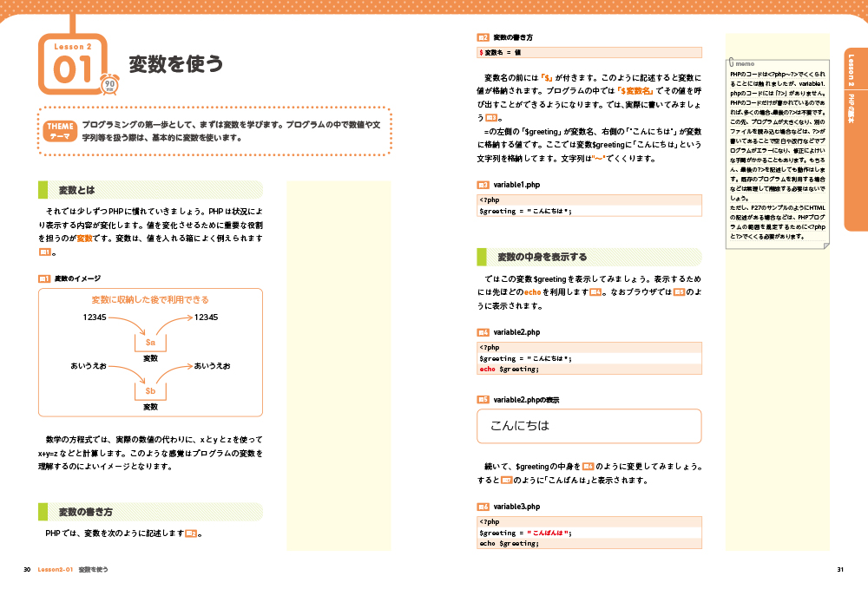Click the variable3.php file name

click(516, 507)
